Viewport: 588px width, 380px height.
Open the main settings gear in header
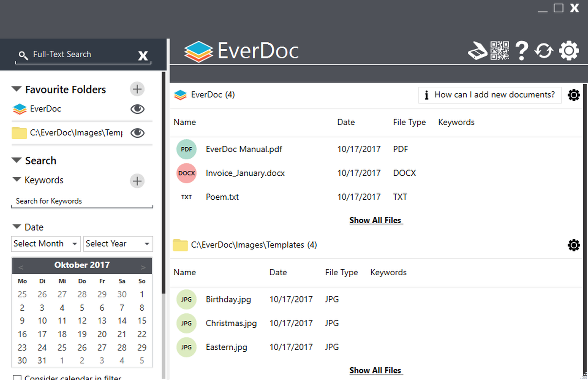click(569, 51)
